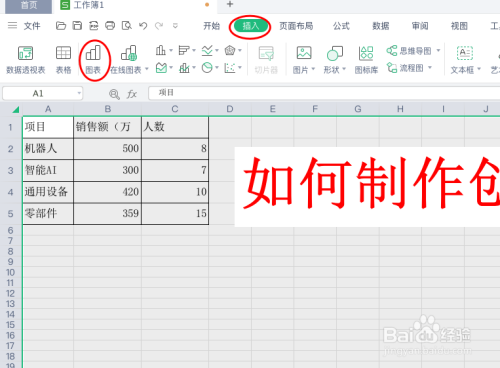Click the A1 name box

(38, 93)
